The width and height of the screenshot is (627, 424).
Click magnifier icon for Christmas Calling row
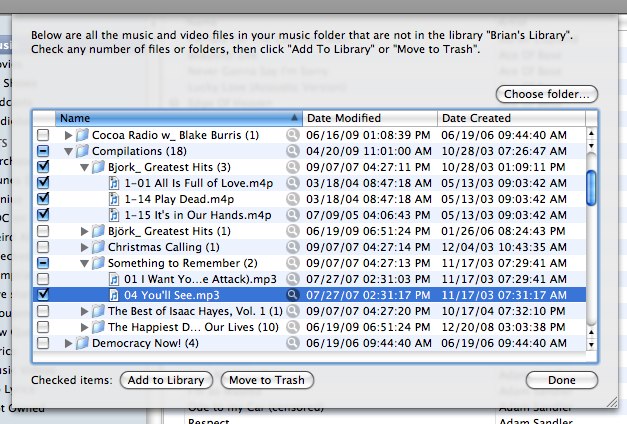point(293,247)
